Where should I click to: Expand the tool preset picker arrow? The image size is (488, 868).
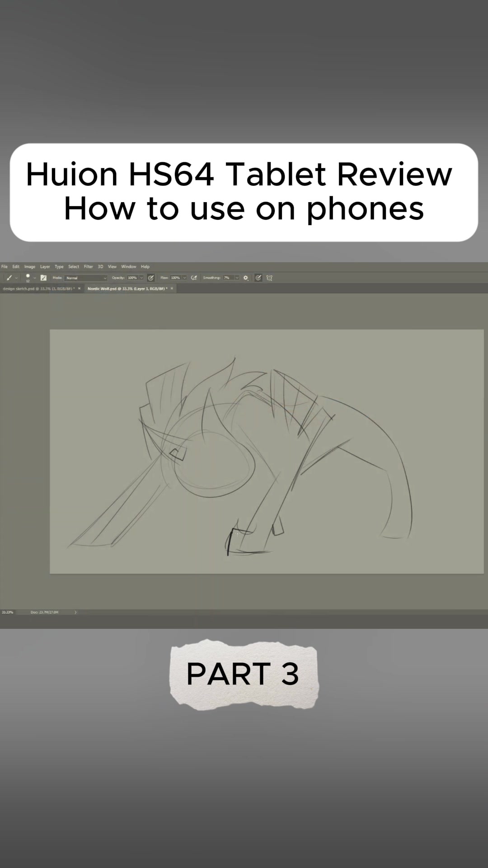click(x=17, y=278)
